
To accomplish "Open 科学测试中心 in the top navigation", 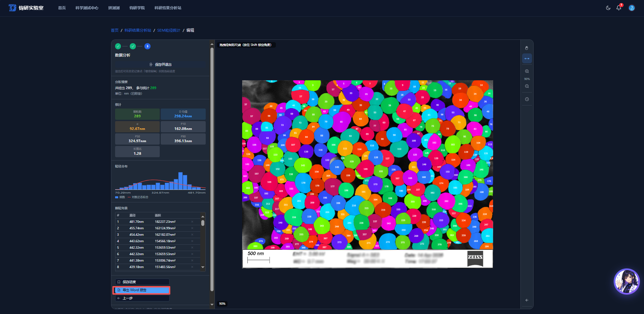I will 87,8.
